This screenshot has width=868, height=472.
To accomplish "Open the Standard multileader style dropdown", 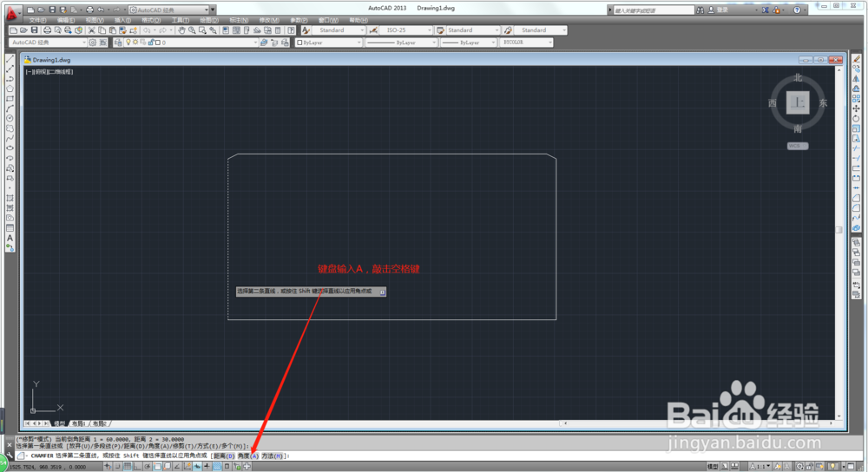I will coord(540,30).
